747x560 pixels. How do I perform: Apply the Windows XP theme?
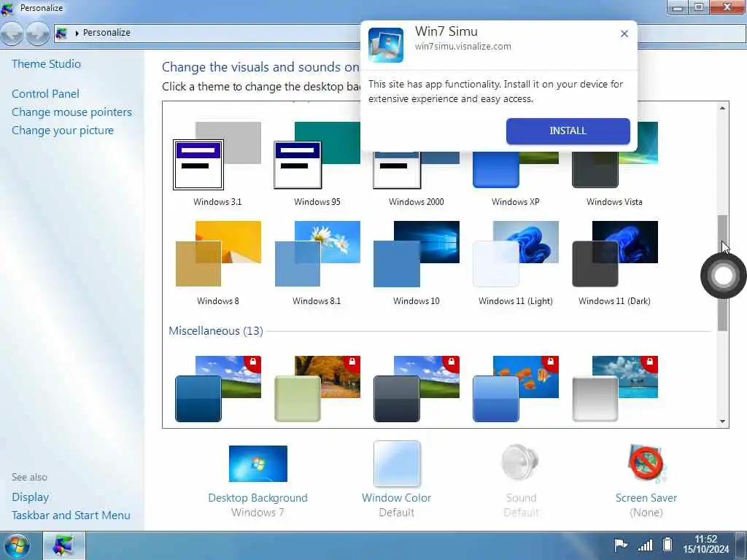pos(516,170)
